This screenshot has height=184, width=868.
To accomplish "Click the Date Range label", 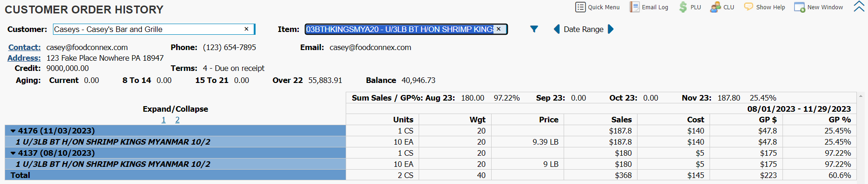I will [584, 29].
